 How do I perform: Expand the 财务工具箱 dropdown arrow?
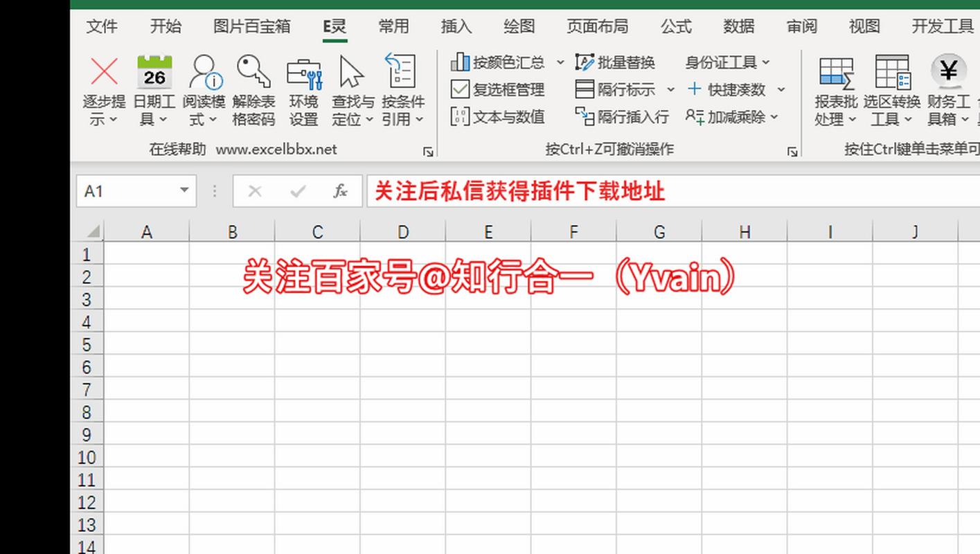click(x=964, y=120)
